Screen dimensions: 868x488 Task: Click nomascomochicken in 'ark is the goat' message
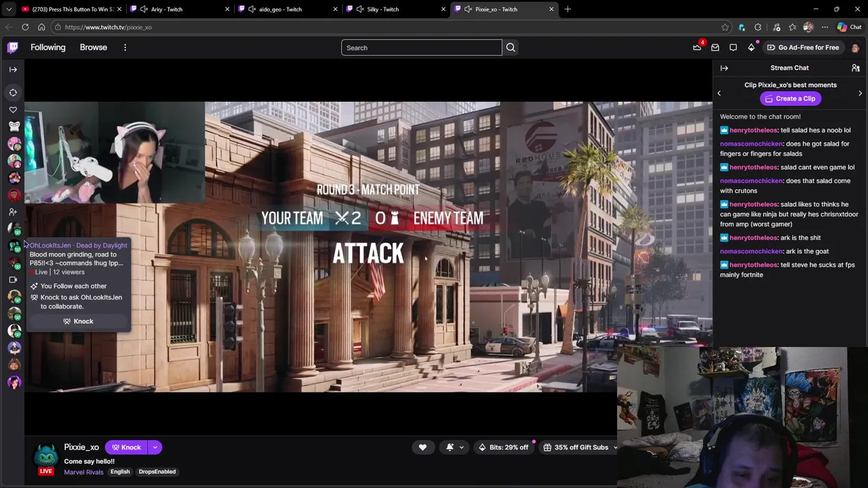click(x=751, y=251)
